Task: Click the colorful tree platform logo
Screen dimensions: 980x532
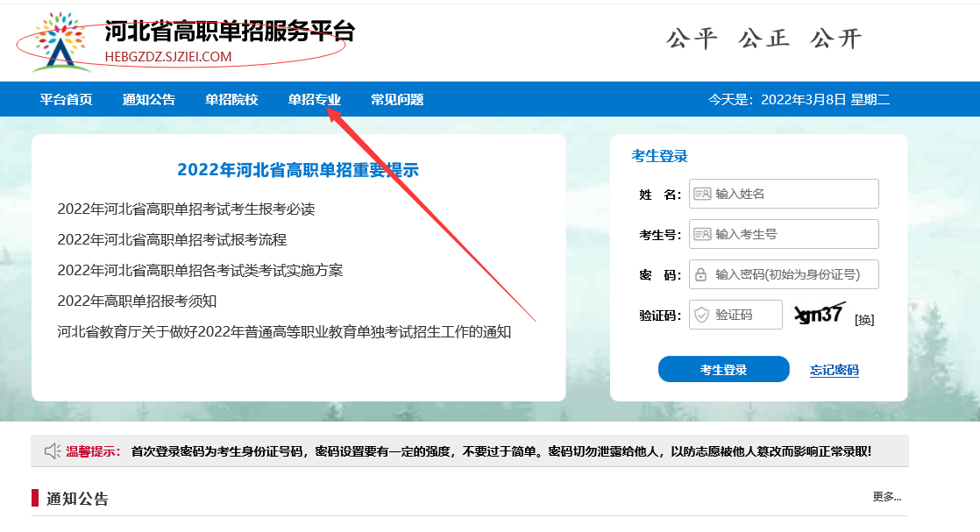Action: 60,41
